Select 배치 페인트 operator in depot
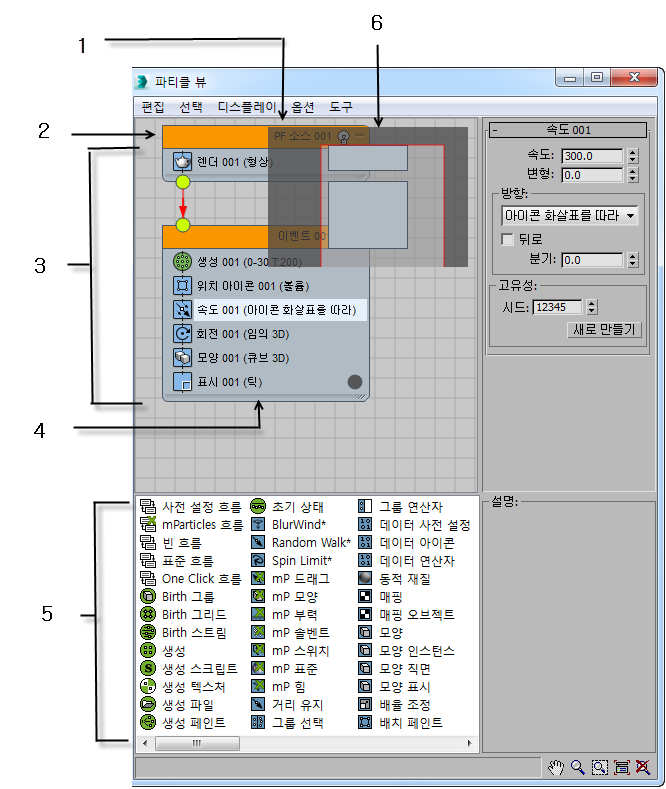 [x=400, y=723]
